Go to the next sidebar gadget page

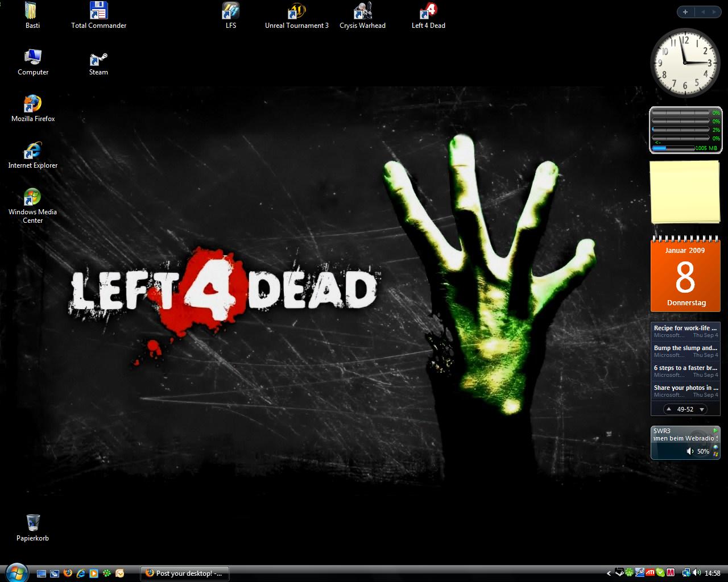pos(715,12)
